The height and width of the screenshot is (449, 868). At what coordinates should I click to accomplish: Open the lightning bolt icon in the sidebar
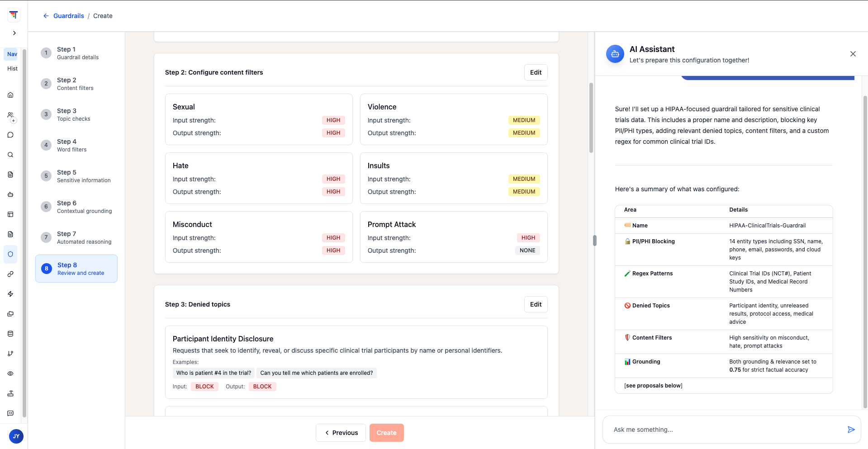tap(10, 294)
